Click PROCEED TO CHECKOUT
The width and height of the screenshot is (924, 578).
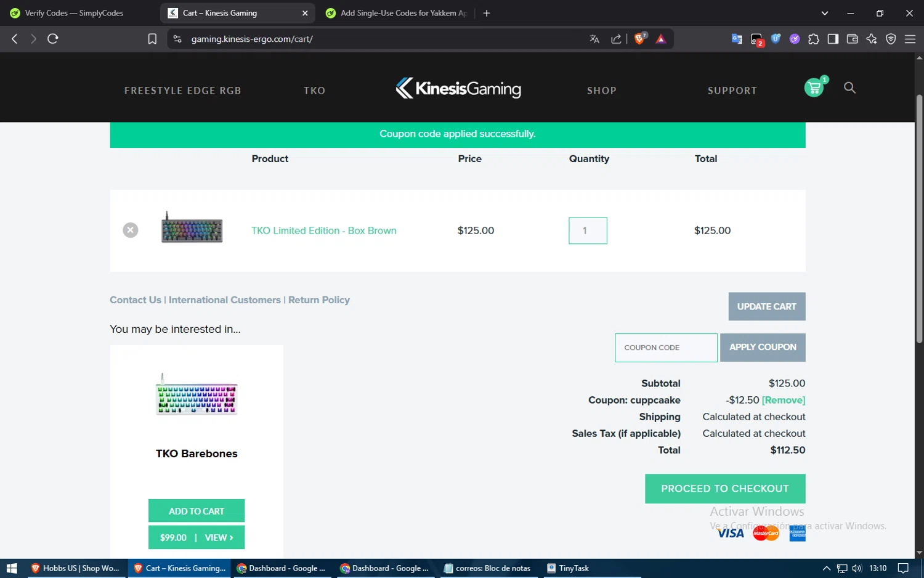click(725, 489)
